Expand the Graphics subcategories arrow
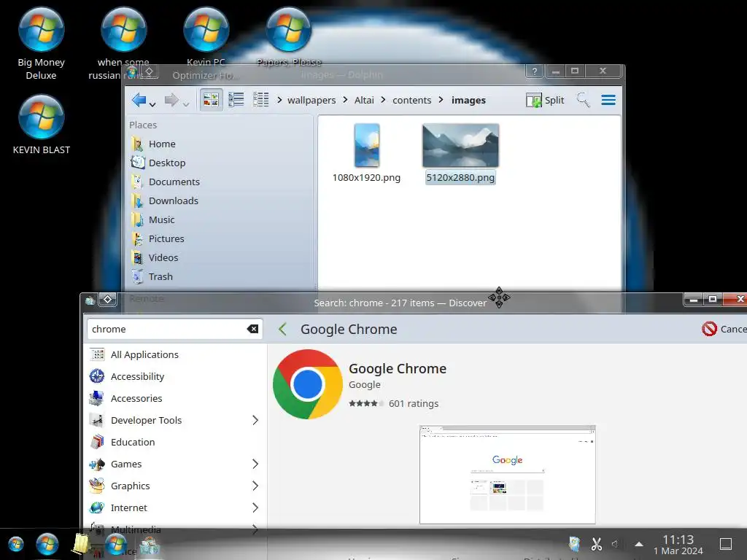This screenshot has height=560, width=747. tap(255, 486)
